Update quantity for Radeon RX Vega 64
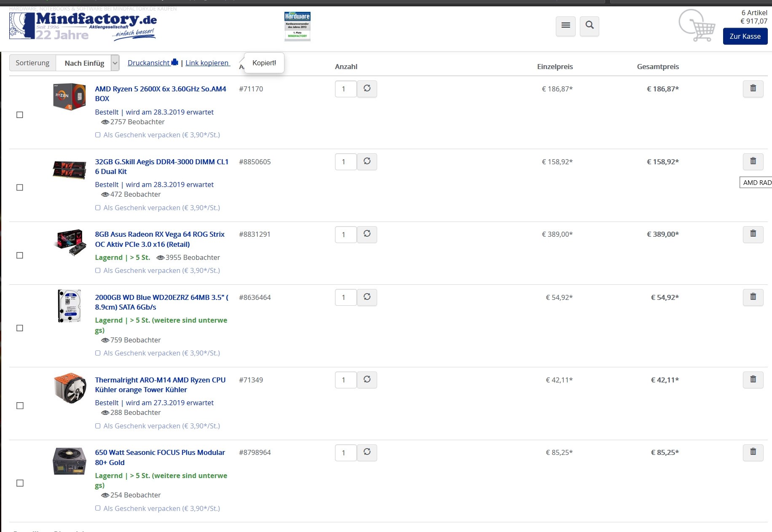 (367, 234)
